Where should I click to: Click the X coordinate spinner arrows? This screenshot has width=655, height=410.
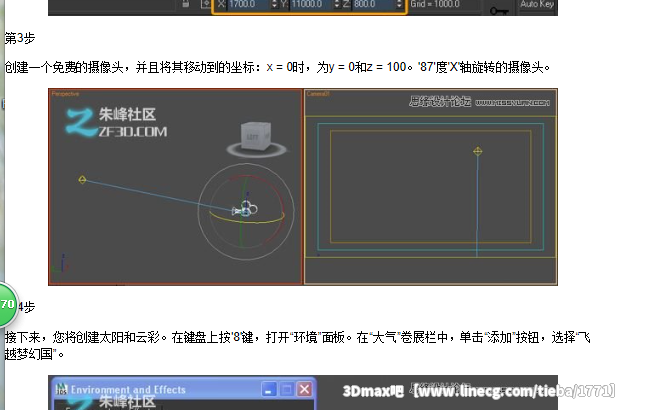(274, 4)
